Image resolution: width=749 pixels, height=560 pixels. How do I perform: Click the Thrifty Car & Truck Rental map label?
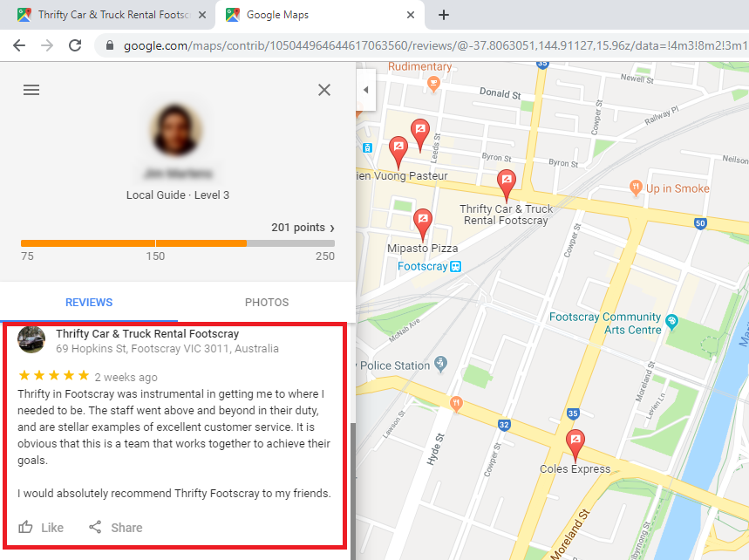tap(507, 215)
